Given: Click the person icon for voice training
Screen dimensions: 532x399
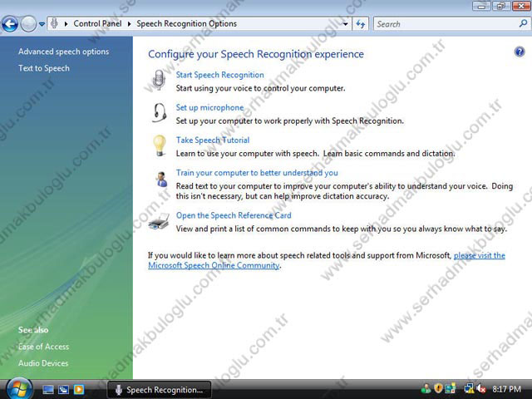Looking at the screenshot, I should (160, 179).
